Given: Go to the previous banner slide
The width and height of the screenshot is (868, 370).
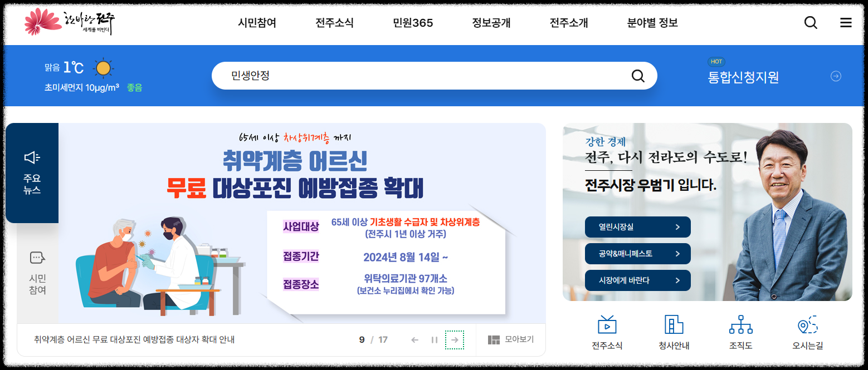Looking at the screenshot, I should click(414, 339).
